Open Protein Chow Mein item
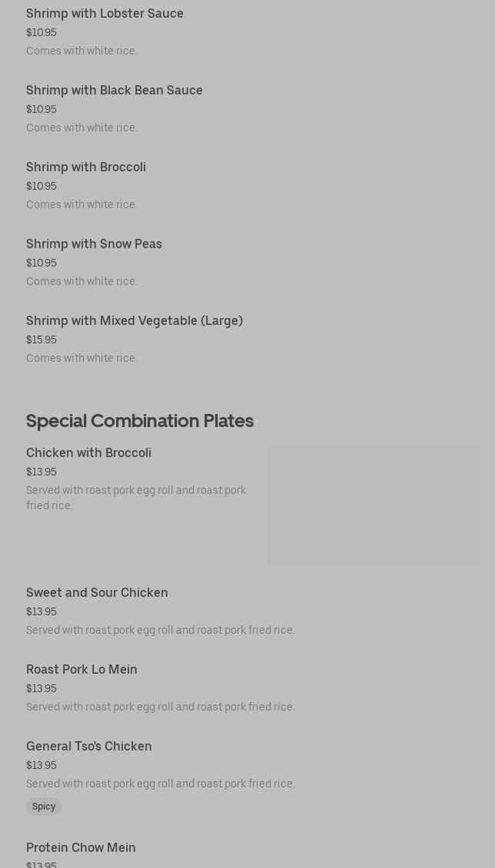The width and height of the screenshot is (495, 868). pyautogui.click(x=81, y=848)
